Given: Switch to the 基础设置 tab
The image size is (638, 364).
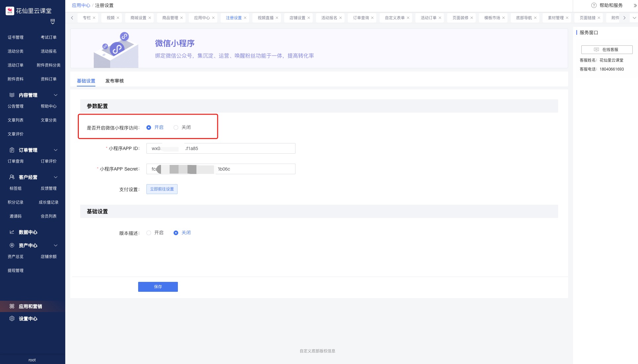Looking at the screenshot, I should click(x=86, y=81).
